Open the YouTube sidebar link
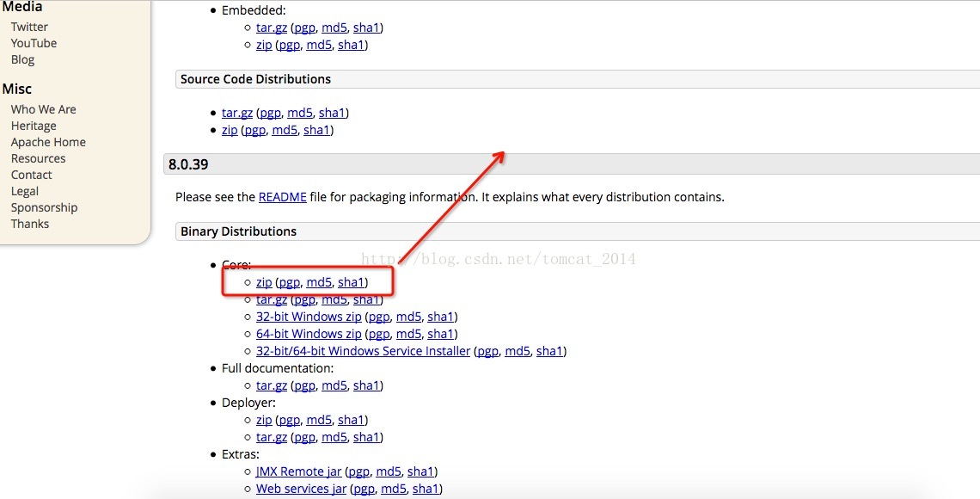980x499 pixels. coord(34,43)
